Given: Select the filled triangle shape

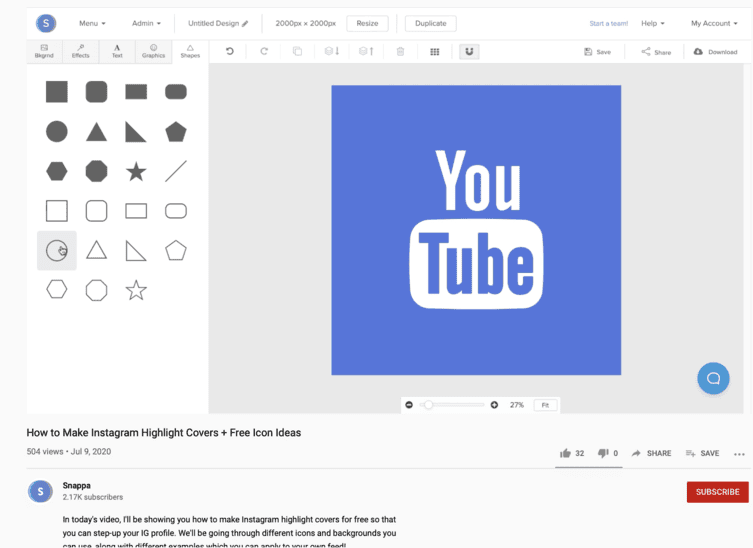Looking at the screenshot, I should coord(97,132).
